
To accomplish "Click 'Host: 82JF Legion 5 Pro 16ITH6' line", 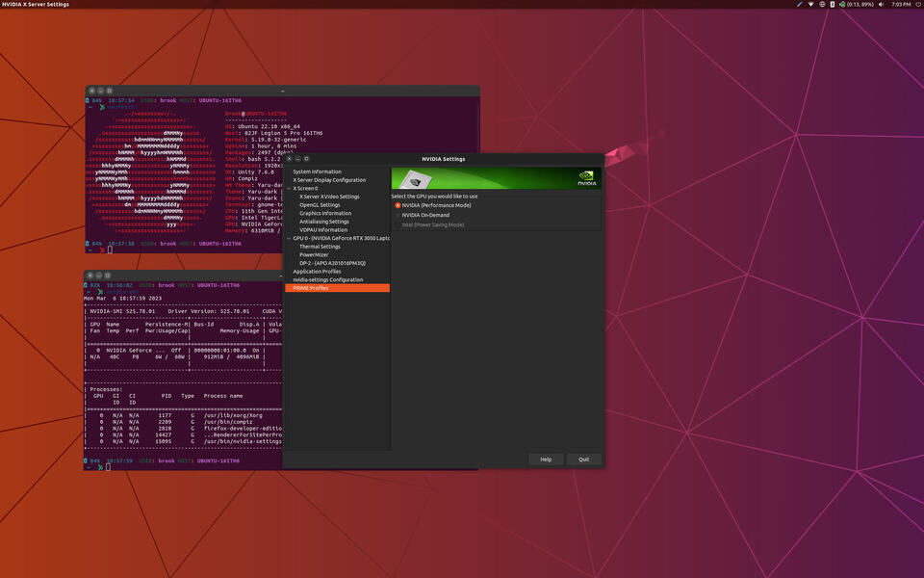I will pos(273,133).
